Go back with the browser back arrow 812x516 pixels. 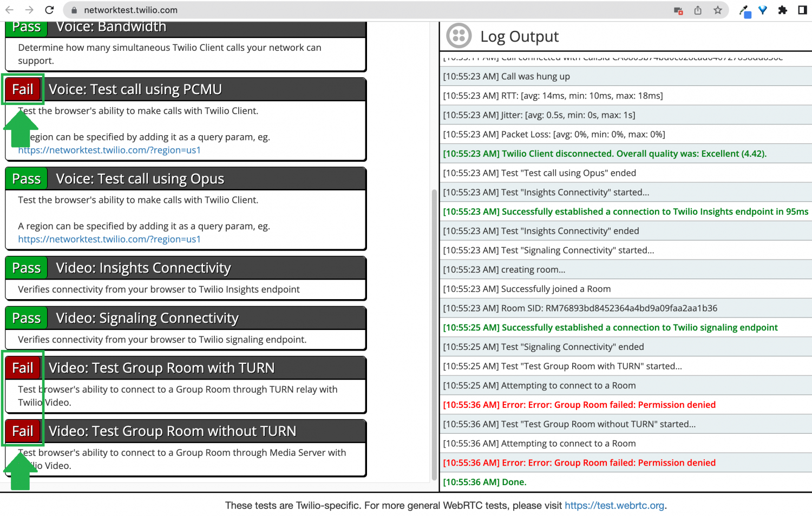[x=9, y=10]
